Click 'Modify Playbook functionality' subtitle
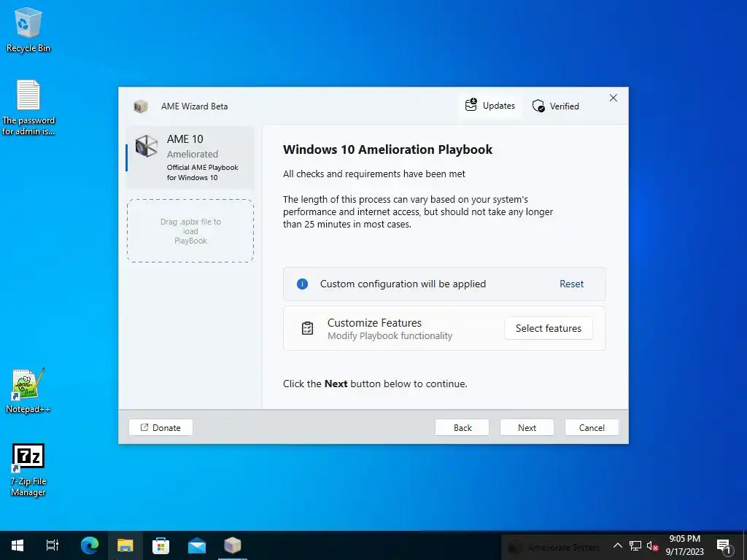This screenshot has height=560, width=747. click(390, 335)
